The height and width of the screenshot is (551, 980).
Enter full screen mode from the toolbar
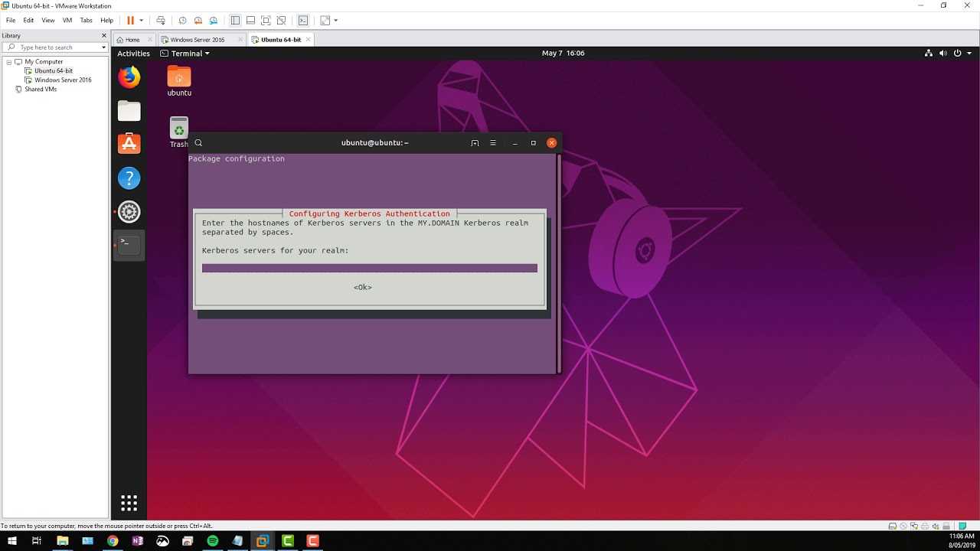pyautogui.click(x=266, y=21)
